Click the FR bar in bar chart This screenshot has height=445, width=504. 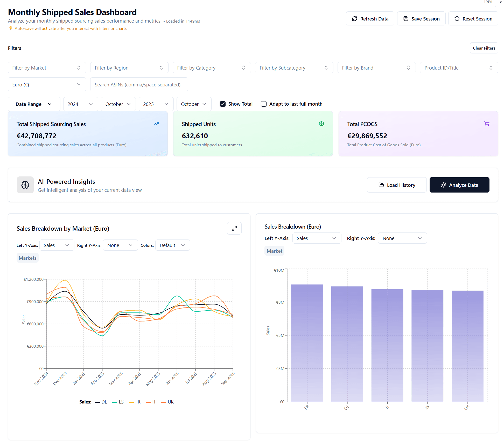(307, 343)
